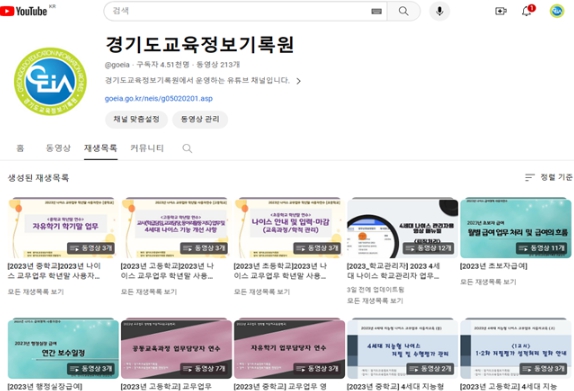The image size is (574, 391).
Task: Open the 1·2차 지필평가 성적처리 thumbnail
Action: (x=515, y=349)
